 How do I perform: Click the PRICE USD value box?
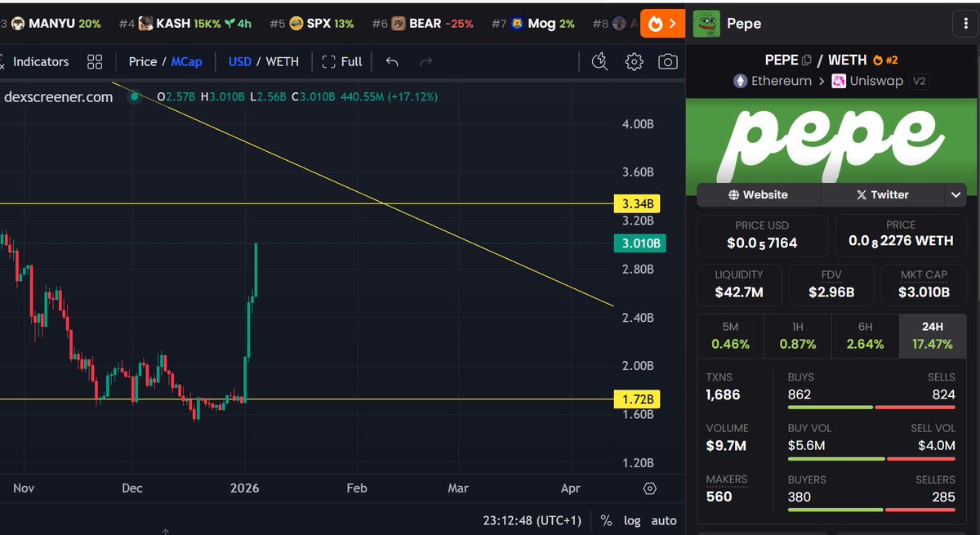(x=762, y=235)
